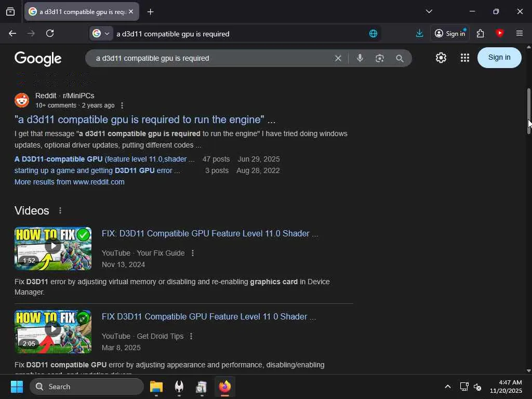Open File Explorer from the taskbar
Viewport: 532px width, 399px height.
[x=156, y=387]
